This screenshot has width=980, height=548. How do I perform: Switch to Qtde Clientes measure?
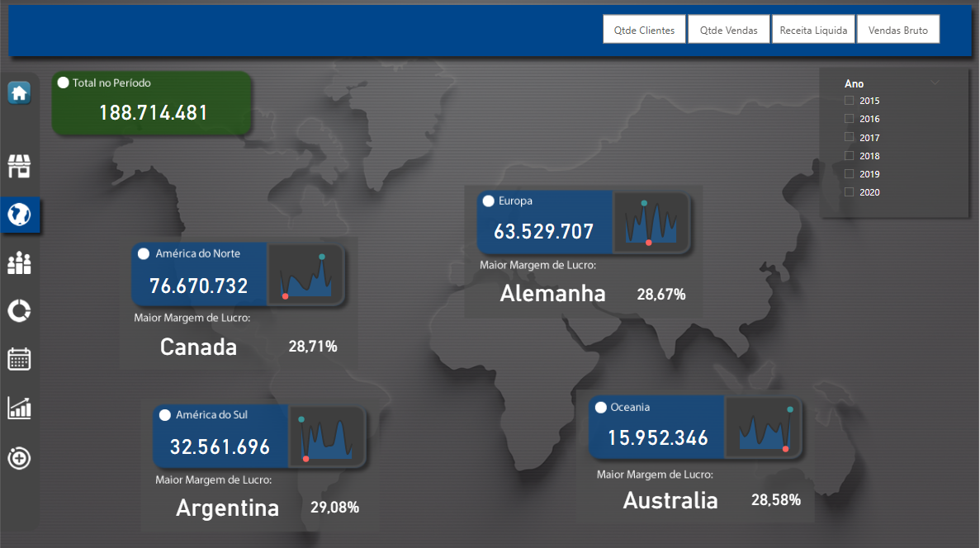pyautogui.click(x=644, y=31)
